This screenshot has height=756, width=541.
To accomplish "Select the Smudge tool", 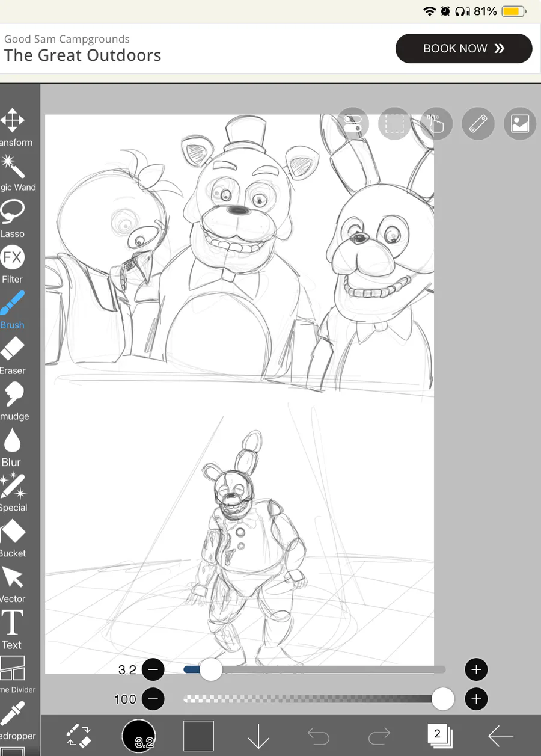I will pyautogui.click(x=13, y=401).
